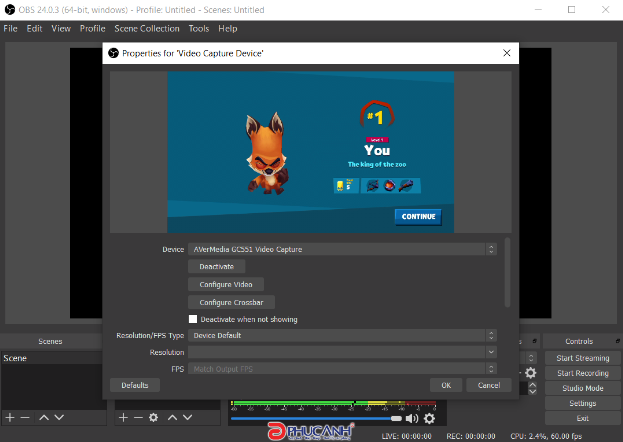Open transition properties gear icon
The image size is (623, 442).
point(530,373)
